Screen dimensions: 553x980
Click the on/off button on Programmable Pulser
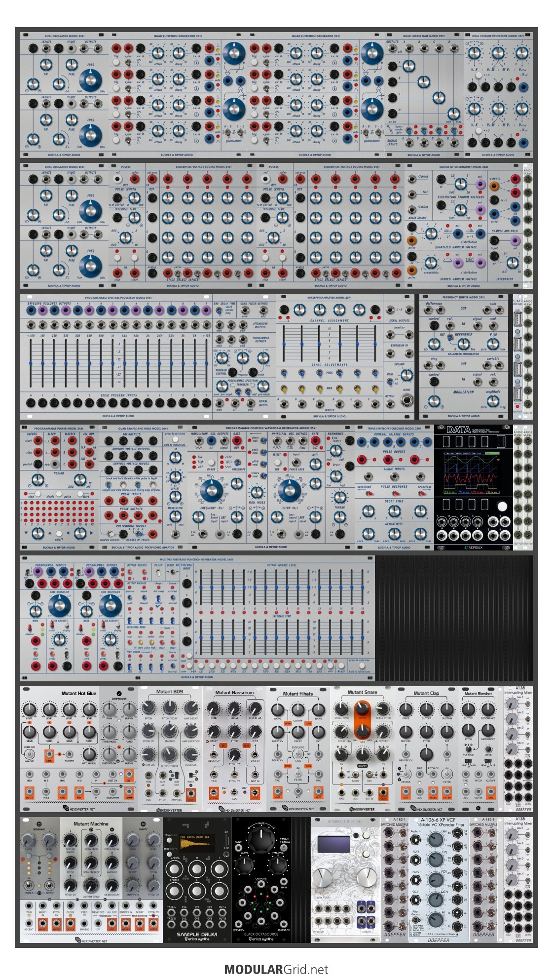59,534
